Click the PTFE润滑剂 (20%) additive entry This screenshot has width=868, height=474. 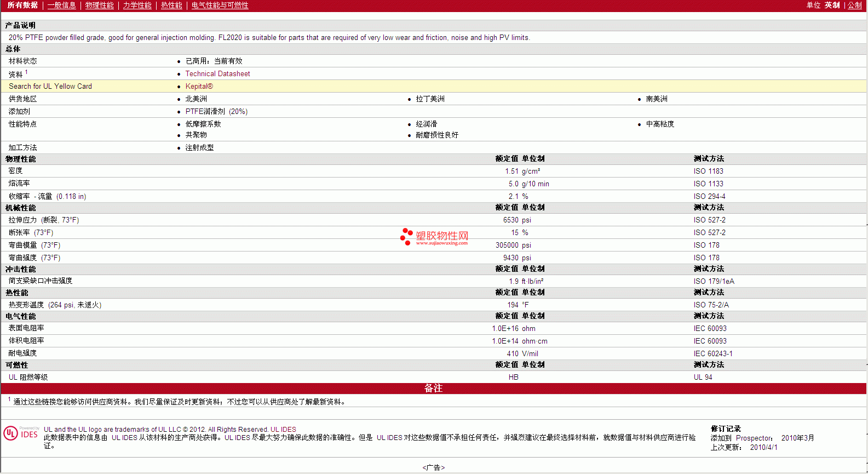(x=216, y=112)
